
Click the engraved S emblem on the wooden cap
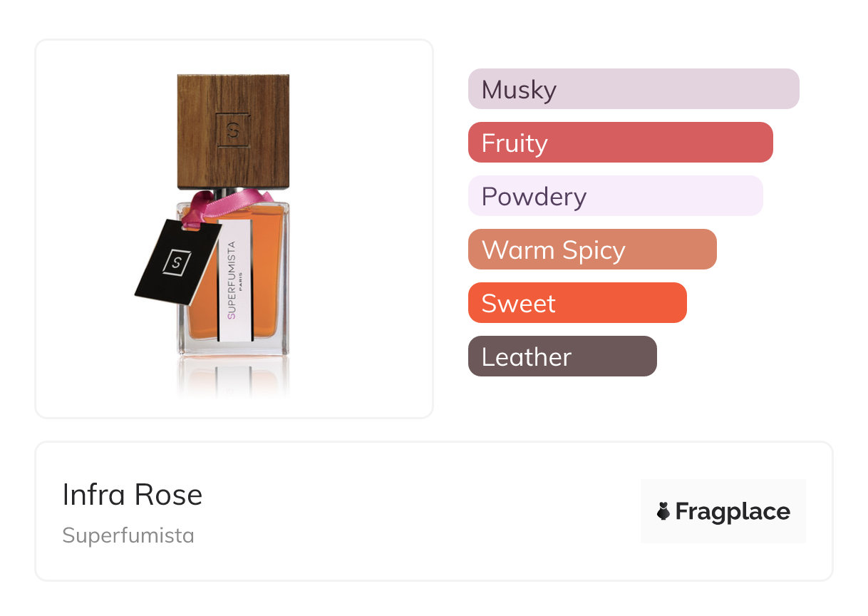pos(233,130)
